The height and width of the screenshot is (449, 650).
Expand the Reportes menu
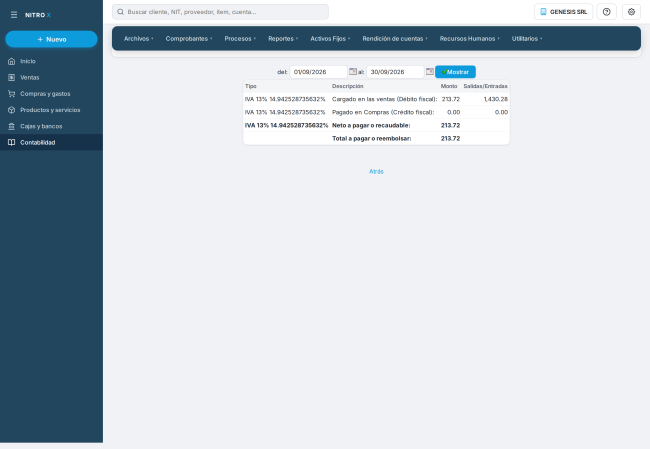283,39
